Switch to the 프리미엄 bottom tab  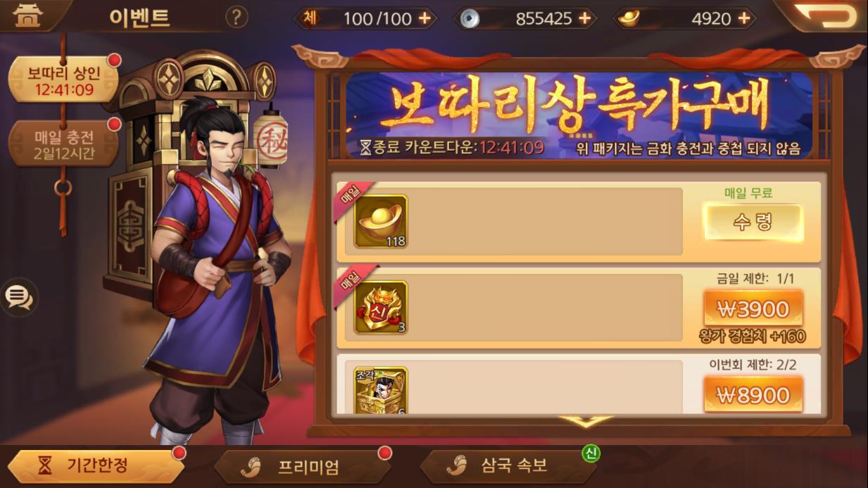[302, 466]
